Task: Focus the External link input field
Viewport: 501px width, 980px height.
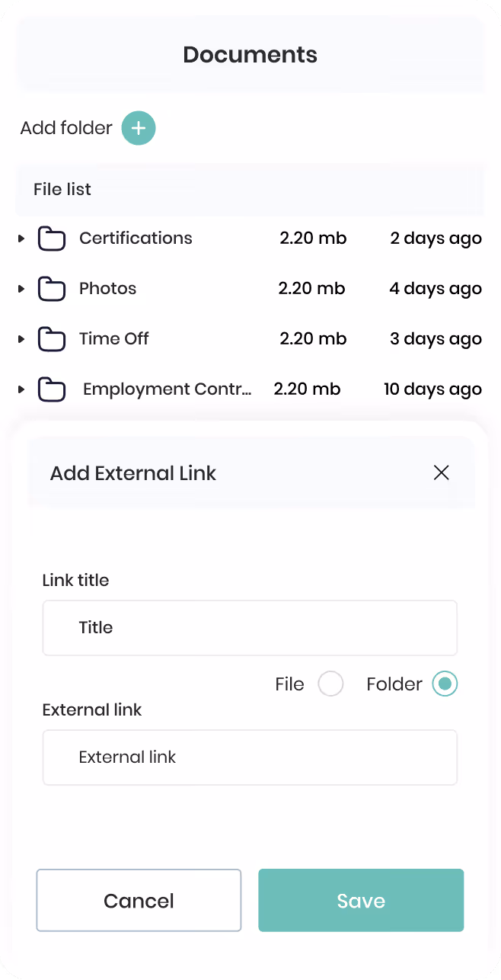Action: (250, 757)
